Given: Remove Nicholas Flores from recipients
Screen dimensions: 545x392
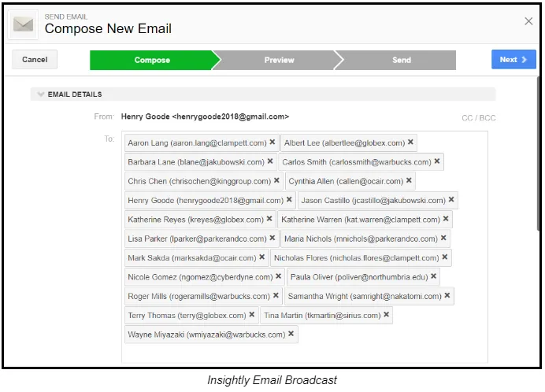Looking at the screenshot, I should click(x=445, y=257).
